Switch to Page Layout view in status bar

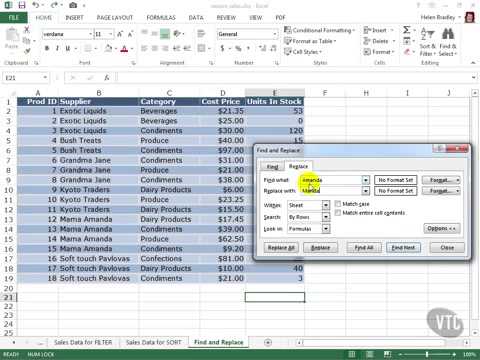(369, 354)
